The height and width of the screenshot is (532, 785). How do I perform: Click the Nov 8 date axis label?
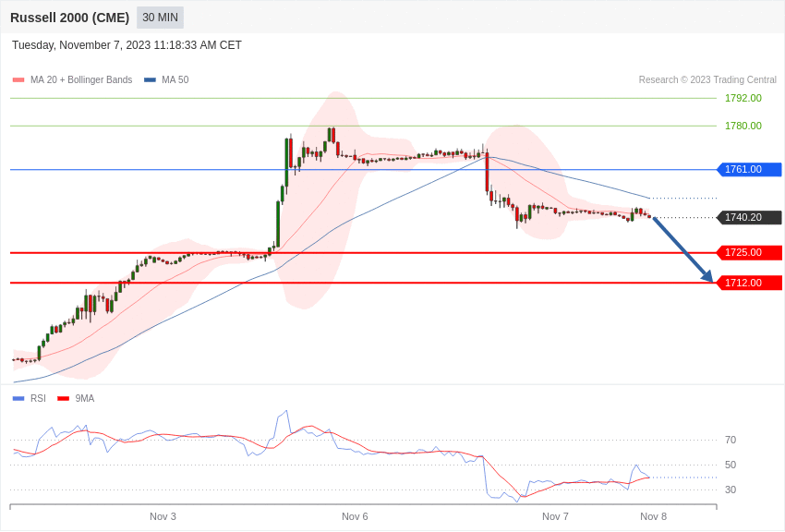(653, 516)
